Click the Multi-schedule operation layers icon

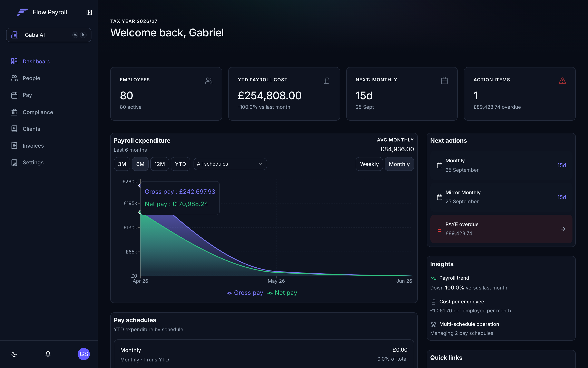tap(433, 324)
